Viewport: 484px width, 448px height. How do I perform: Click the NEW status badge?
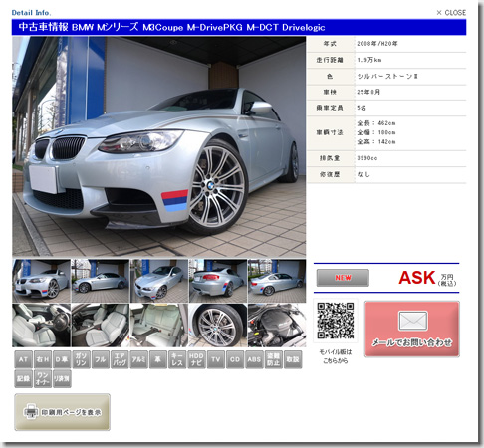tap(343, 278)
